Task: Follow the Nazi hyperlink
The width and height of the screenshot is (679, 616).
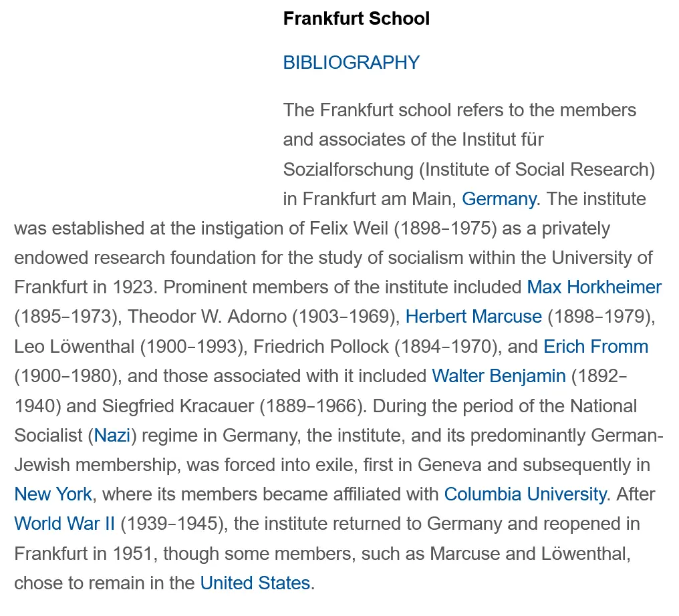Action: 112,436
